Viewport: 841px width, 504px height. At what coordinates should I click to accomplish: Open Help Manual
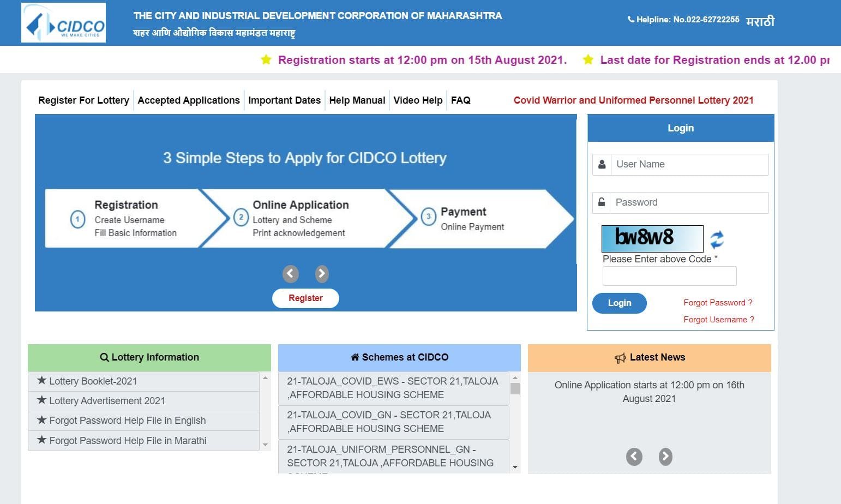click(357, 100)
